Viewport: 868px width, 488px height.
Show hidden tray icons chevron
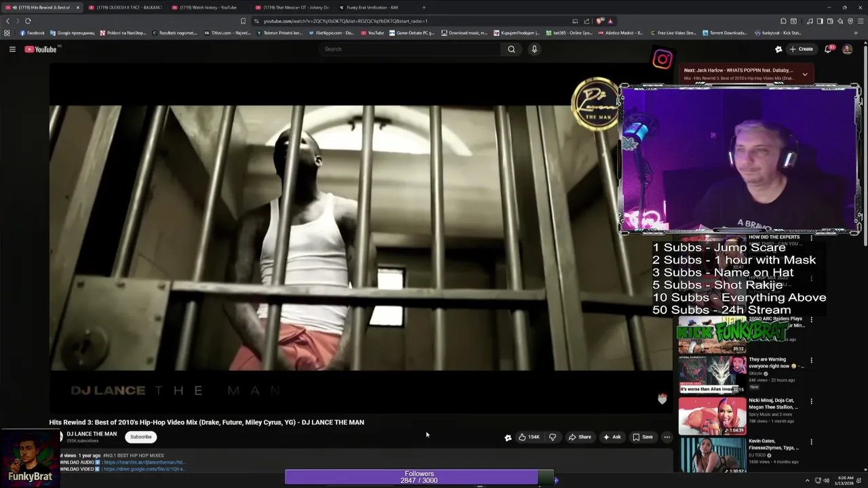click(807, 481)
